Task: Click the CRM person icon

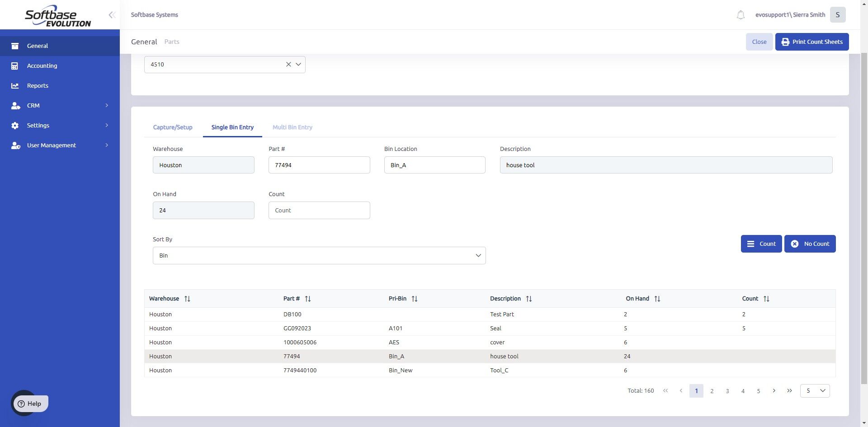Action: click(15, 106)
